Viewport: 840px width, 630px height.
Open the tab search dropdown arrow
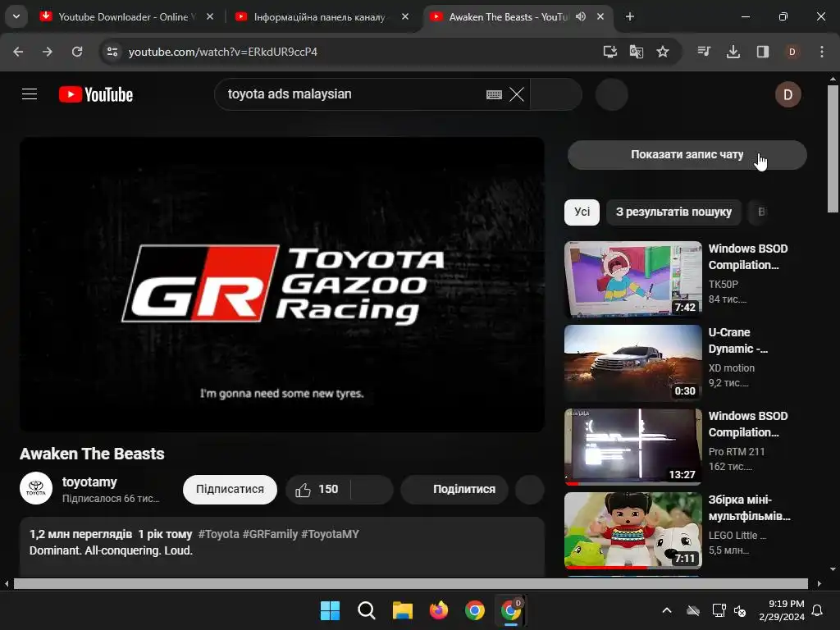point(16,16)
